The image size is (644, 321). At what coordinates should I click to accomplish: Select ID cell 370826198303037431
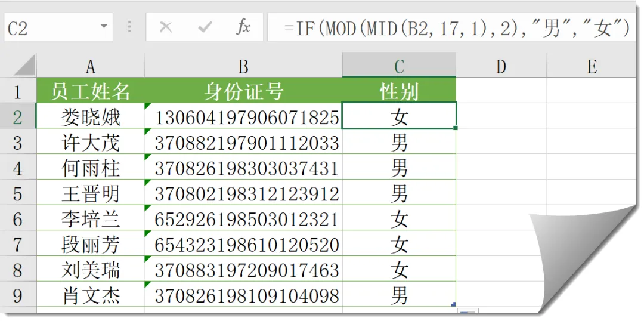pyautogui.click(x=243, y=167)
